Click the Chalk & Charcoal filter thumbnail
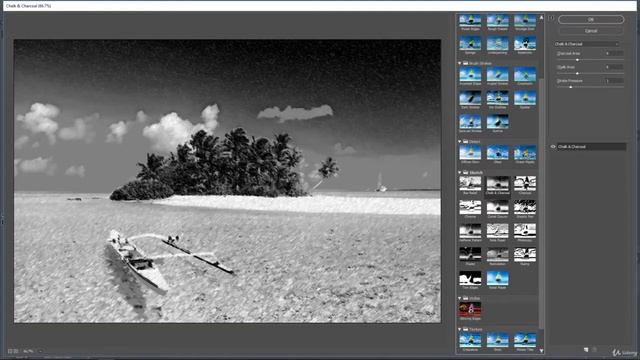This screenshot has width=640, height=360. [x=498, y=184]
